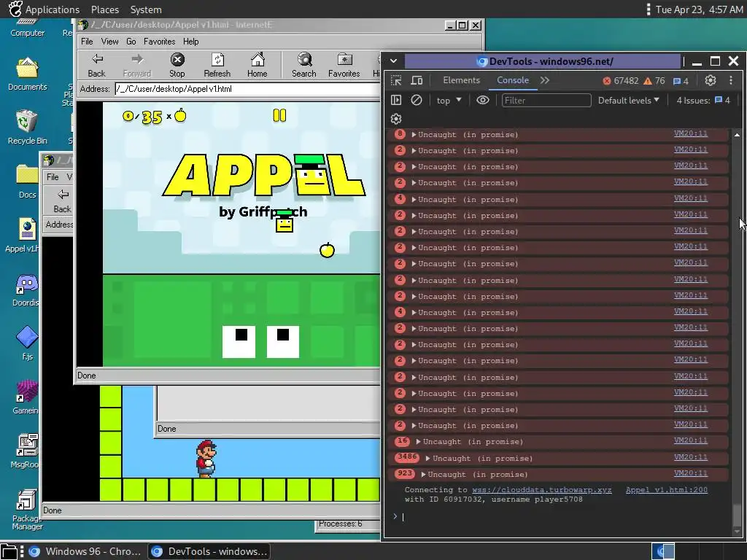Click the Documents desktop icon

[27, 74]
